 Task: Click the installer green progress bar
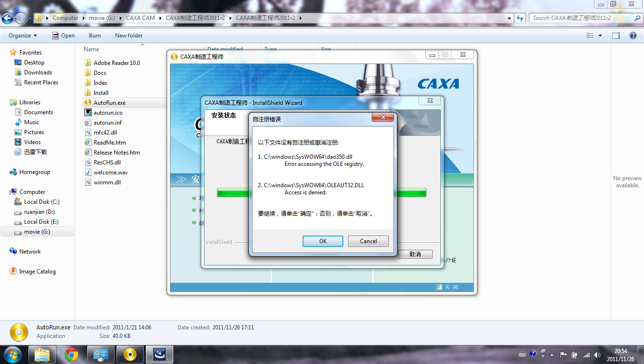322,192
